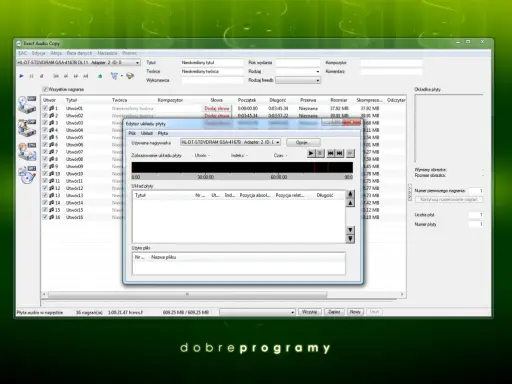Uncheck the checkbox for track 5 Utwór05
Image resolution: width=512 pixels, height=384 pixels.
coord(45,137)
